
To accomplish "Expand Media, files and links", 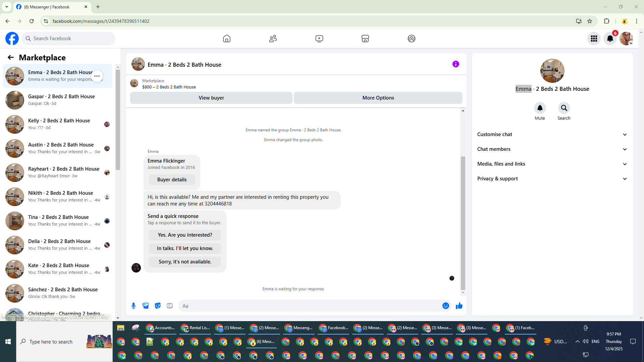I will [x=552, y=164].
